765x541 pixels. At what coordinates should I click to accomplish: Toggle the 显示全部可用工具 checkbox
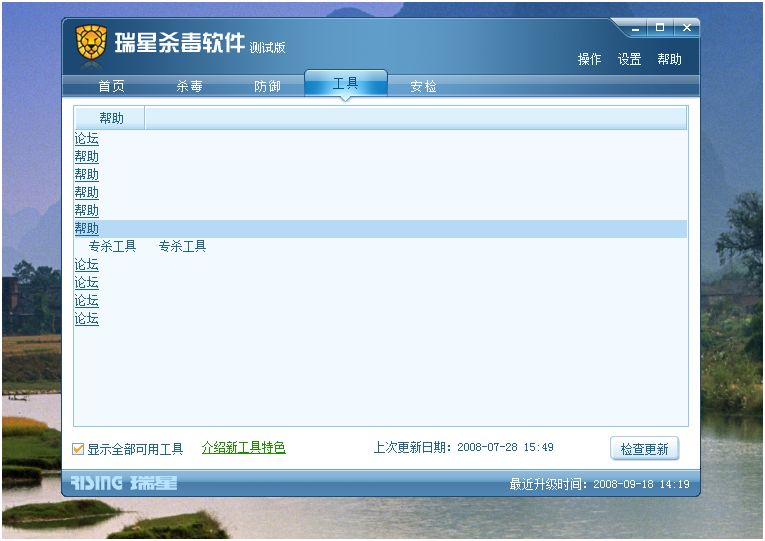pos(78,449)
